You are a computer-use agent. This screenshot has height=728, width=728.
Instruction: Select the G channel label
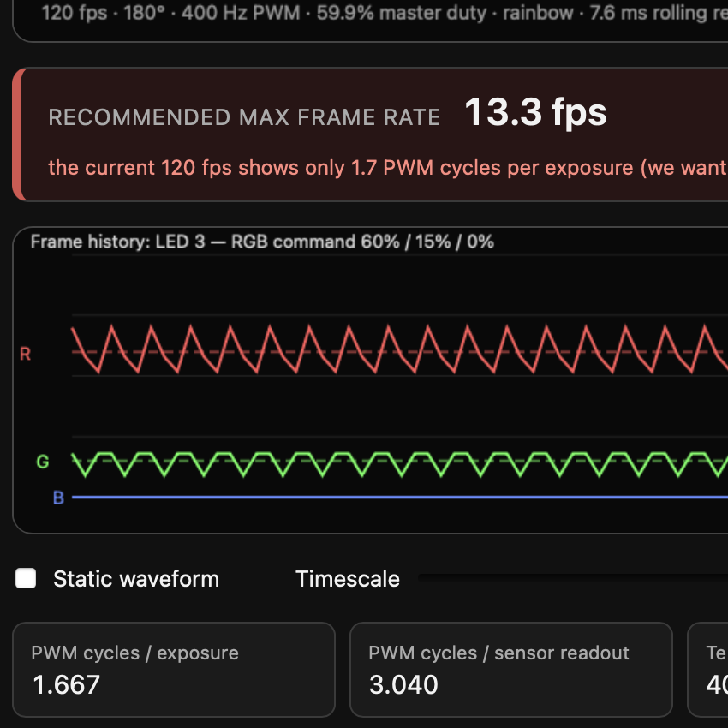tap(43, 462)
